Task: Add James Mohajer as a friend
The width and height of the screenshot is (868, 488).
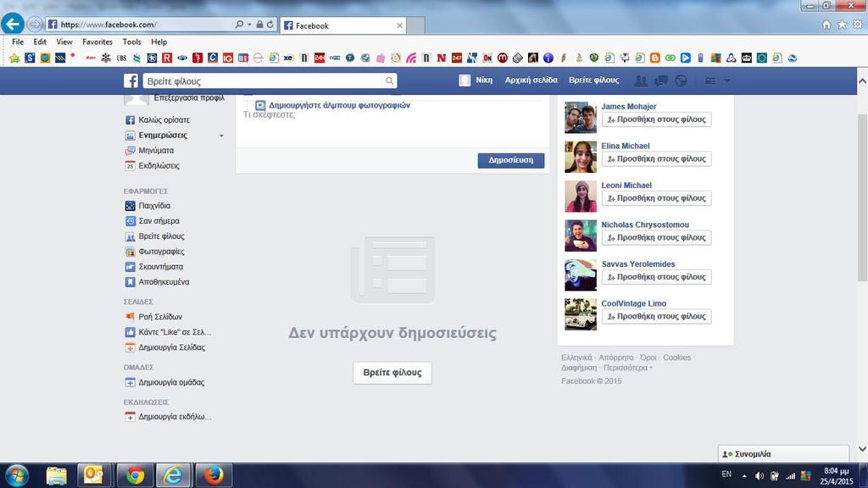Action: coord(657,119)
